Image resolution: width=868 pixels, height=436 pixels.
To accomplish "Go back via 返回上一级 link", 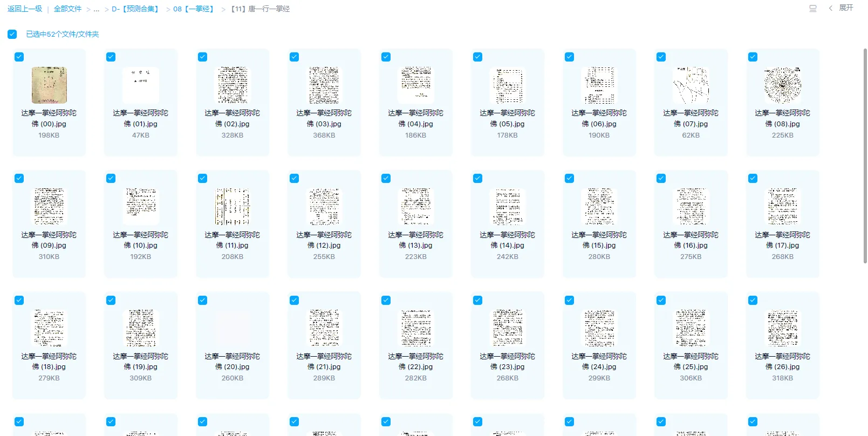I will [25, 9].
